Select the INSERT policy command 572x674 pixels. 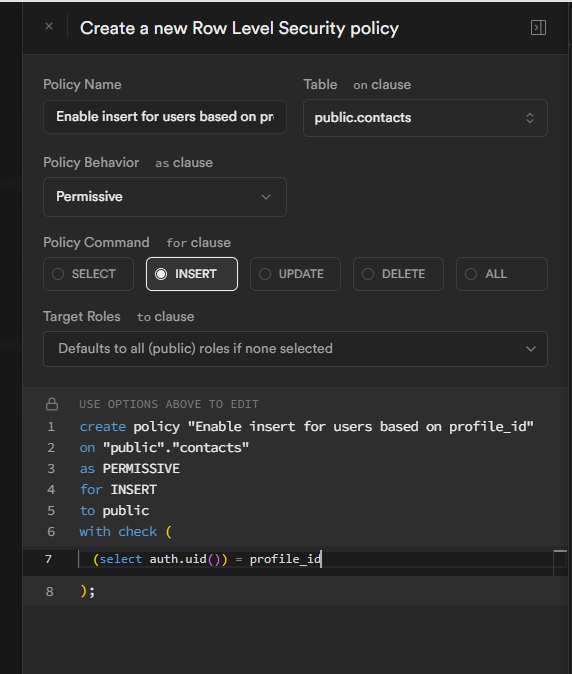(x=192, y=274)
